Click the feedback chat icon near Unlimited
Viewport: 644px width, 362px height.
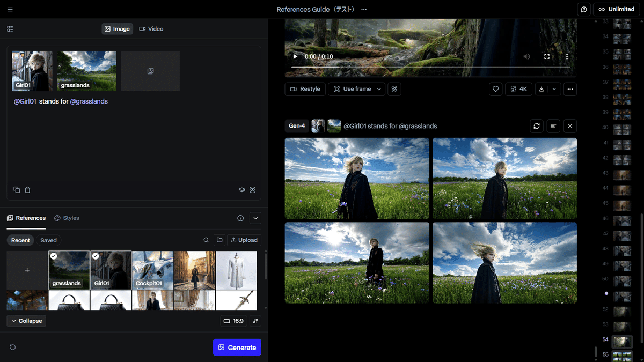584,9
